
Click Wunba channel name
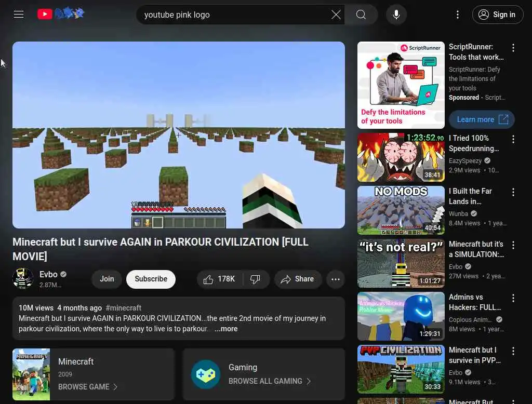point(458,214)
